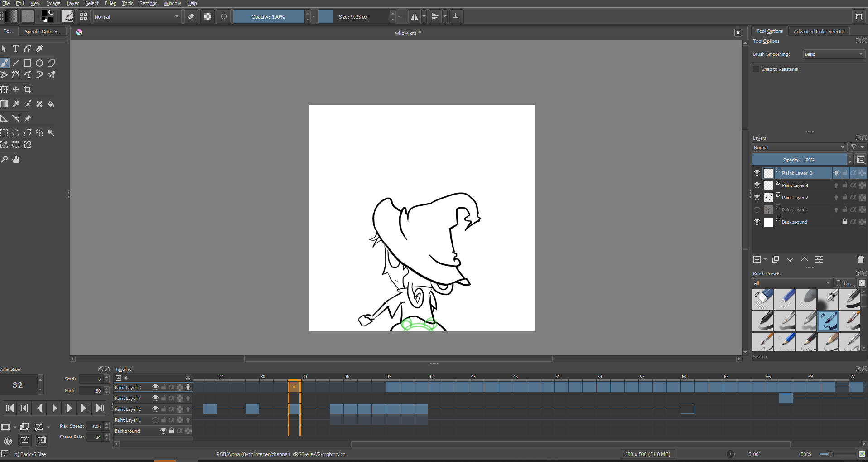Click the Tag button in Brush Presets

click(845, 283)
